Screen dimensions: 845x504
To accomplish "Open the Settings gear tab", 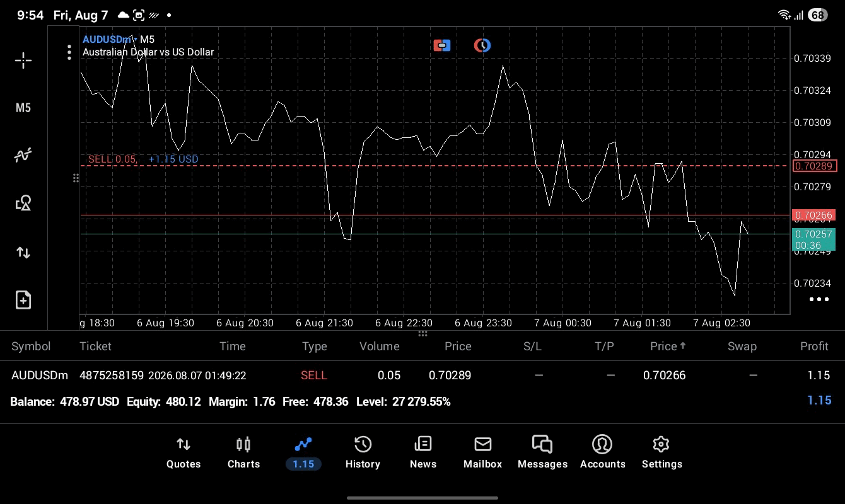I will [661, 453].
